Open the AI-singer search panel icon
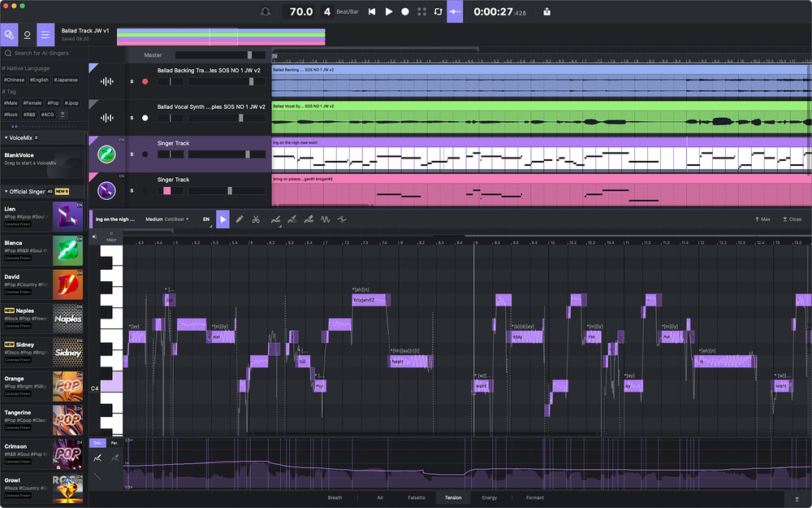Screen dimensions: 812x508 (x=10, y=35)
